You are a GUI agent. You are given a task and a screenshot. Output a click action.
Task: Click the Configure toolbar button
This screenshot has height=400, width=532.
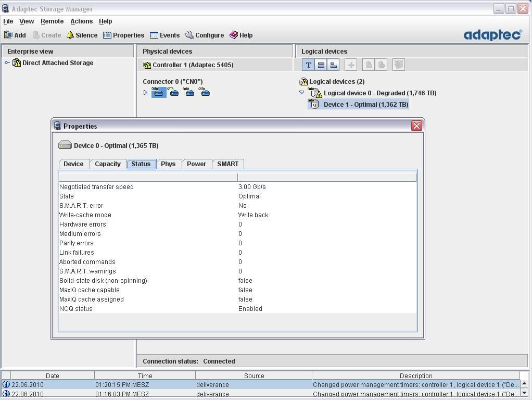205,35
